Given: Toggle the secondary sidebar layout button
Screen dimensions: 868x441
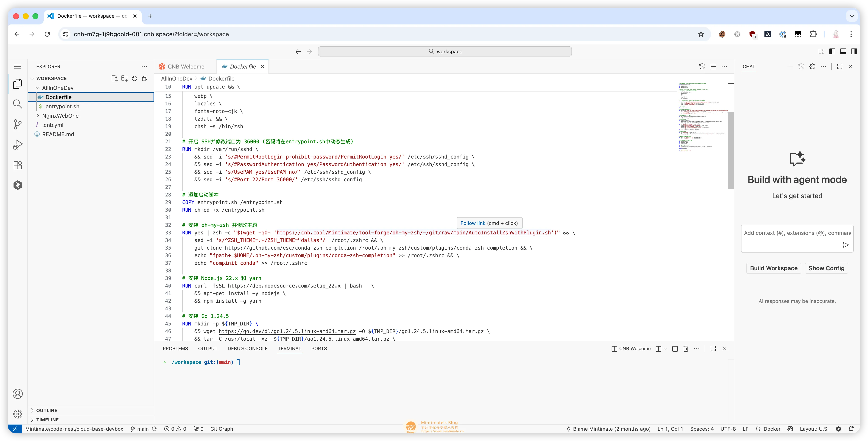Looking at the screenshot, I should [x=854, y=52].
